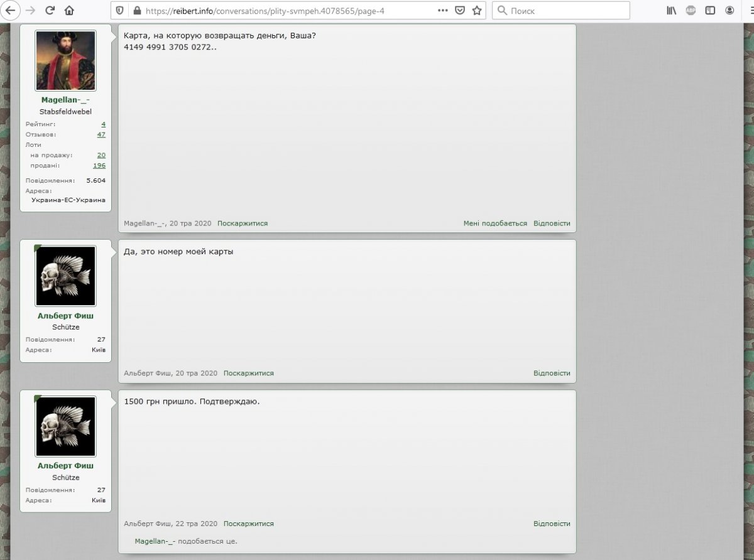Open the Firefox account icon

(x=729, y=10)
